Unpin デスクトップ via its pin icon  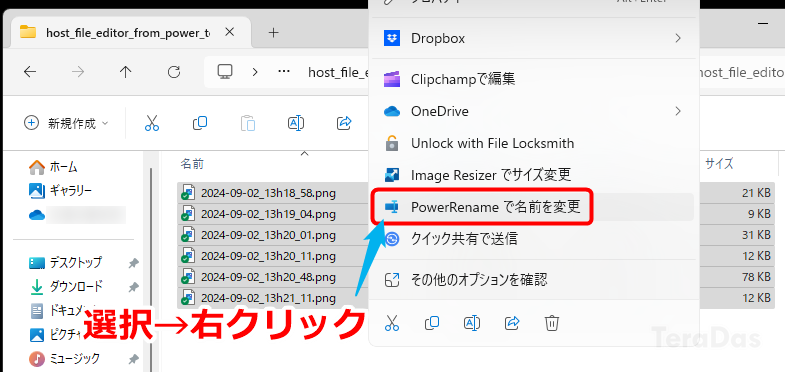[x=133, y=263]
